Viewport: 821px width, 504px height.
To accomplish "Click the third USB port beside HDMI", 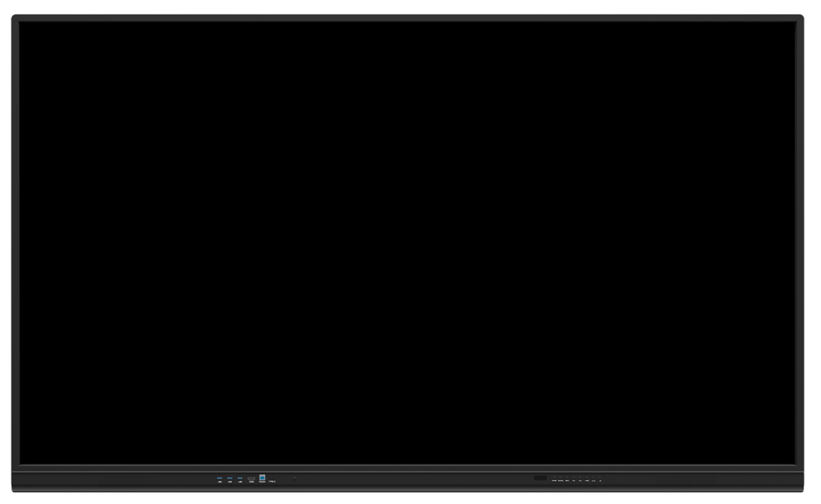I will tap(240, 479).
